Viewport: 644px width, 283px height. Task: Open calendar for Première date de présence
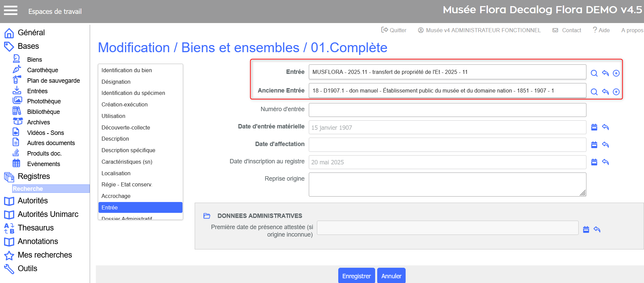tap(586, 229)
